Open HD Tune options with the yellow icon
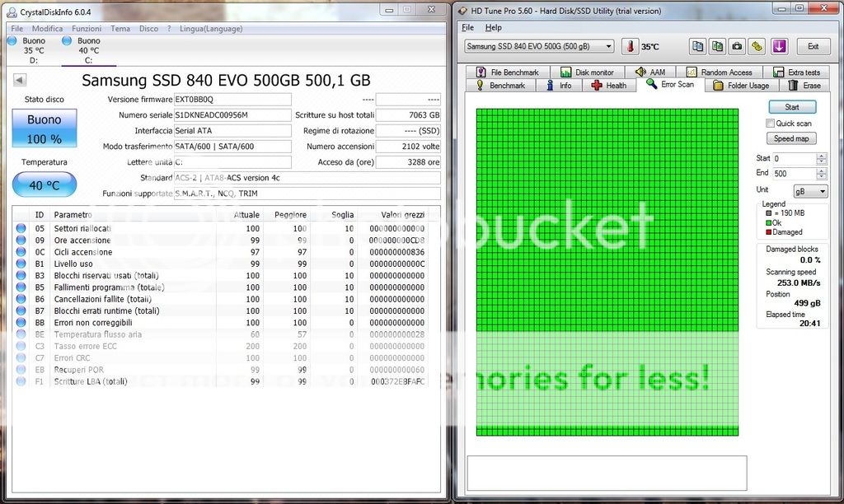 pyautogui.click(x=757, y=46)
